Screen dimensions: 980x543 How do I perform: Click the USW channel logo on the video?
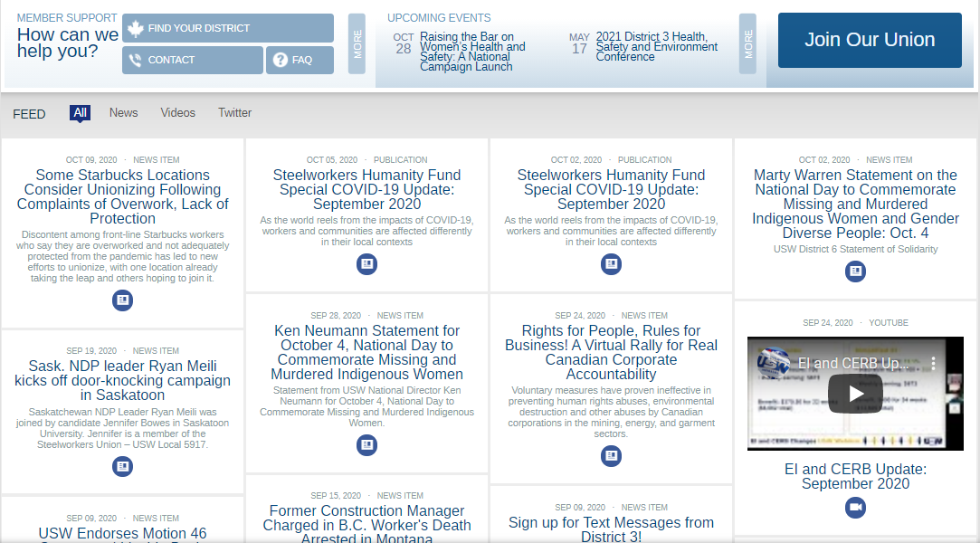773,362
